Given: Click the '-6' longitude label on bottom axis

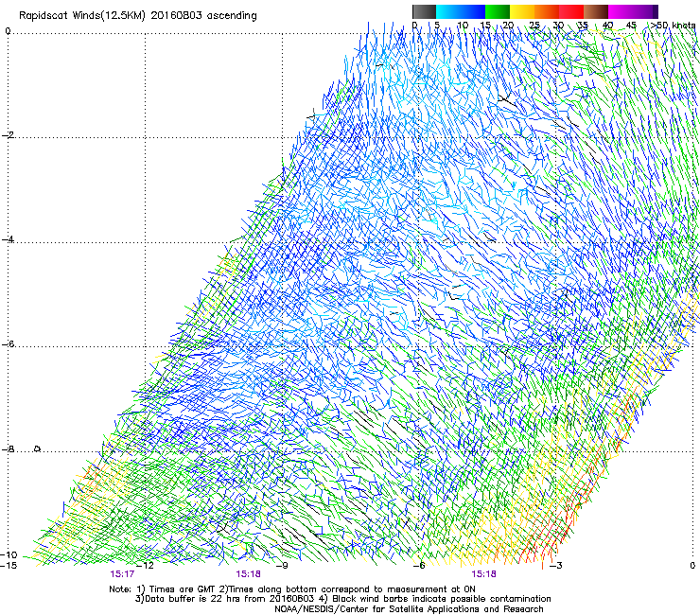Looking at the screenshot, I should pos(419,566).
